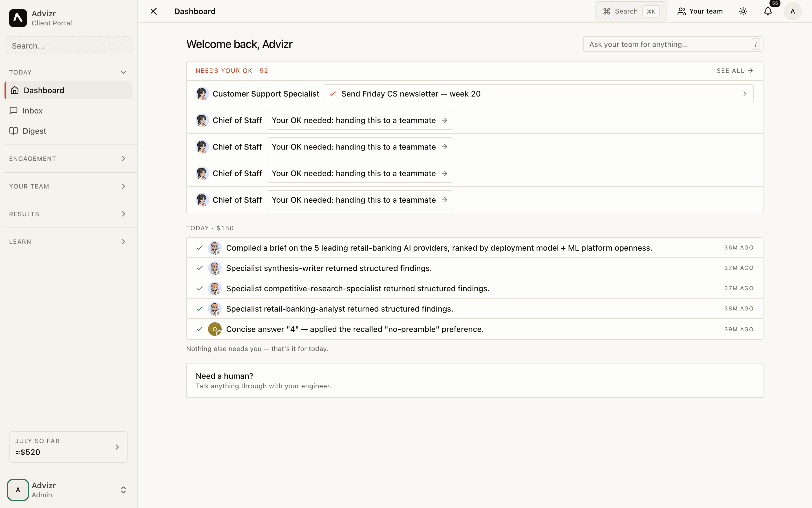
Task: Click the Advizr logo in sidebar header
Action: click(18, 18)
